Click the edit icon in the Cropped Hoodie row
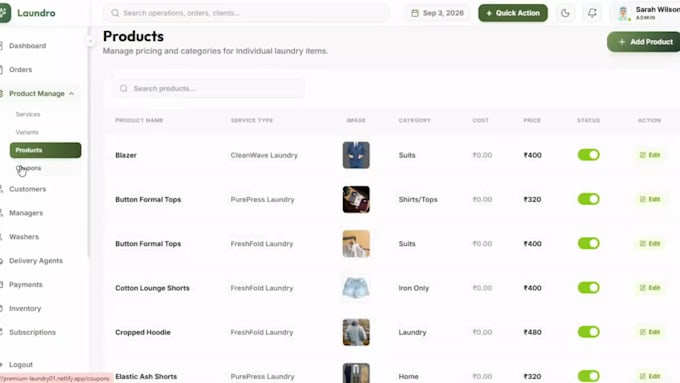The image size is (680, 383). click(x=643, y=332)
